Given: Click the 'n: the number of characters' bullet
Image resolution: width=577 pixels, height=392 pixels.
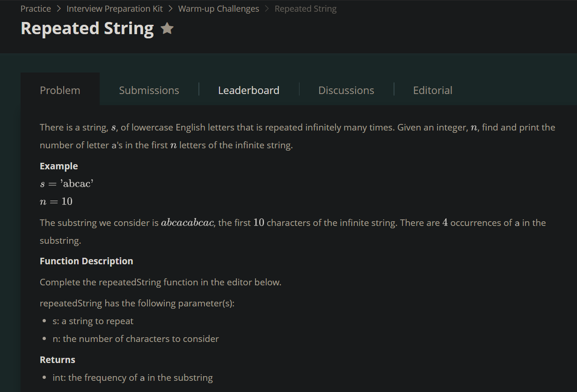Looking at the screenshot, I should click(x=136, y=339).
